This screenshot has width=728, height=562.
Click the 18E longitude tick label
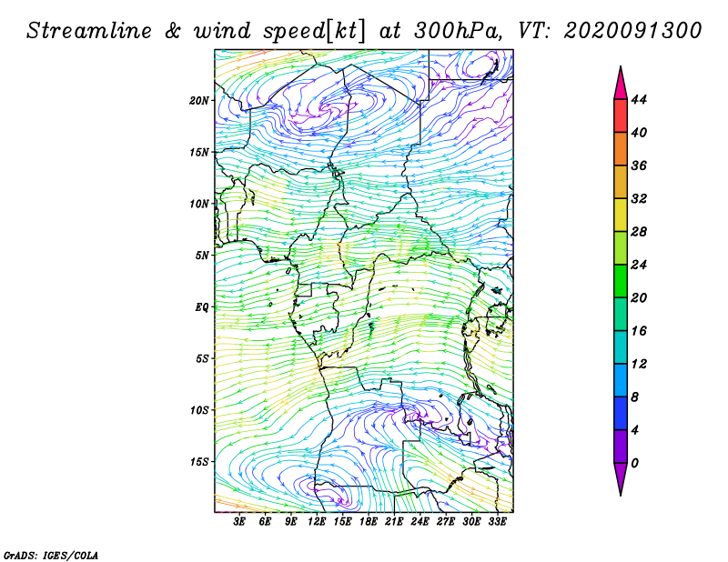[x=368, y=521]
